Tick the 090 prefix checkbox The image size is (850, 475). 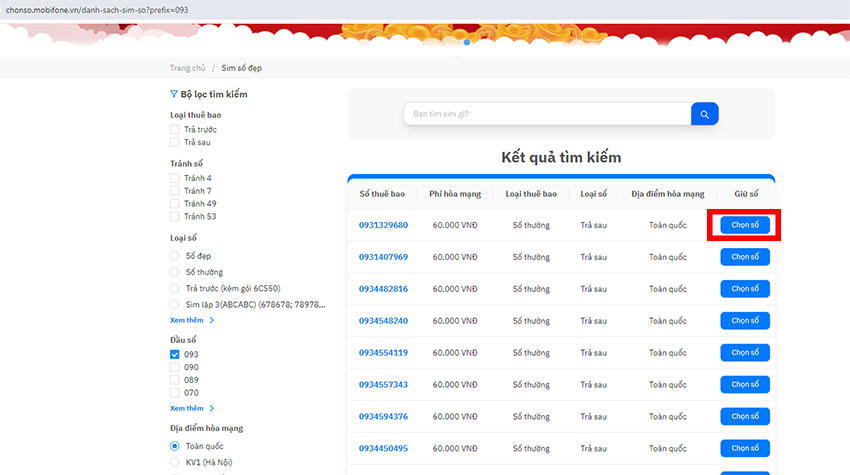[x=175, y=367]
